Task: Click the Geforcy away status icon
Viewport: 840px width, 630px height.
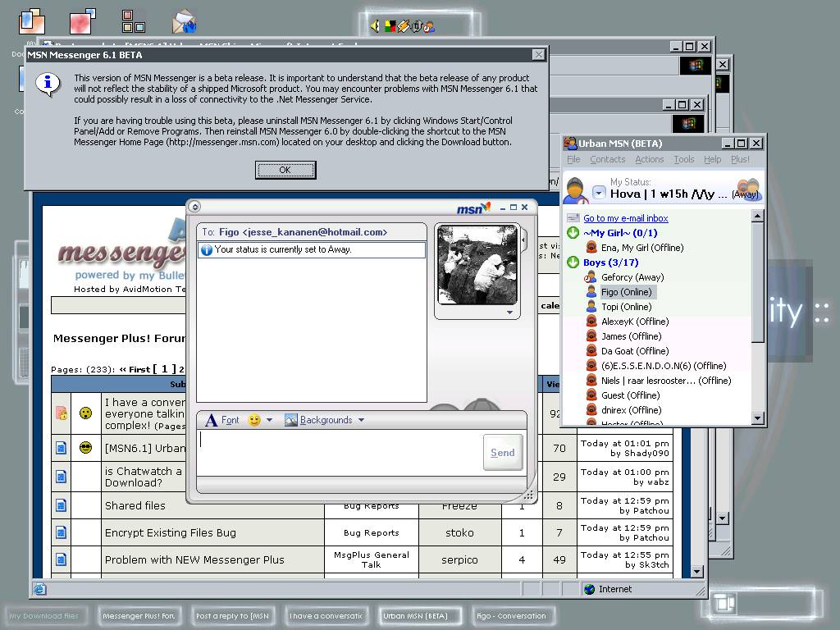Action: 591,277
